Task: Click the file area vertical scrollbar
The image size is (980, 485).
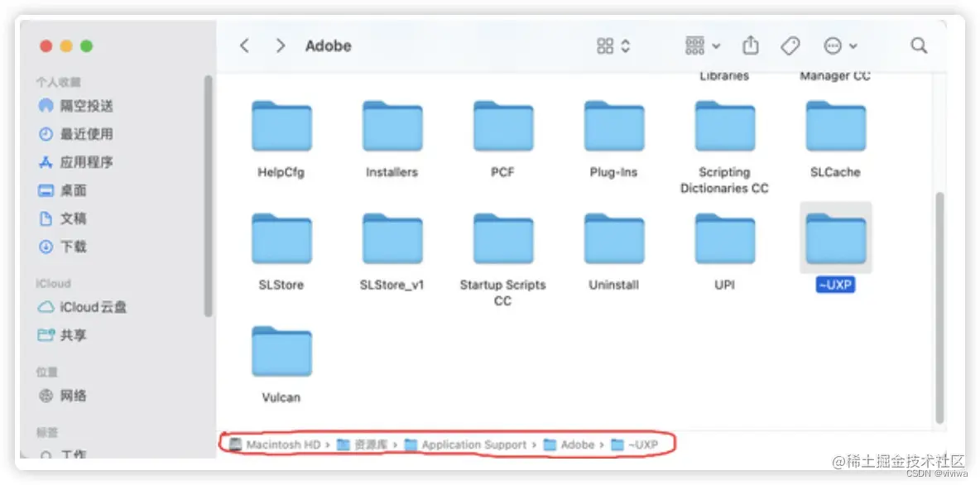Action: (939, 308)
